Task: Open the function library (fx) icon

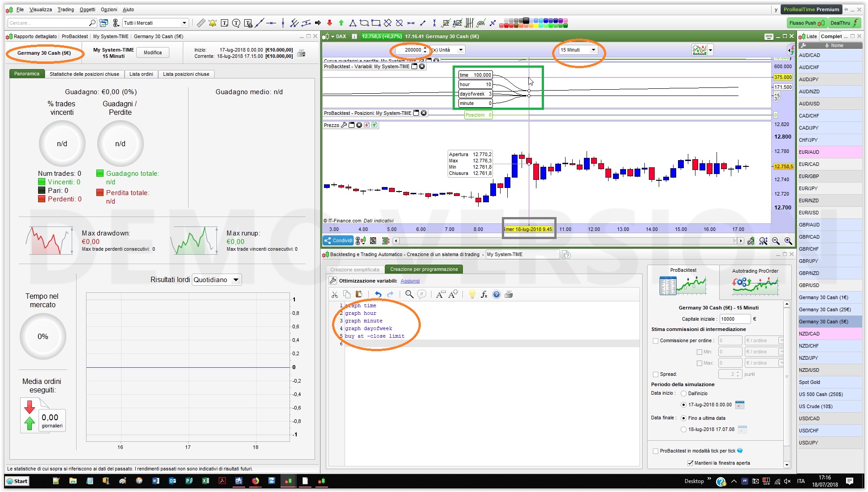Action: tap(484, 294)
